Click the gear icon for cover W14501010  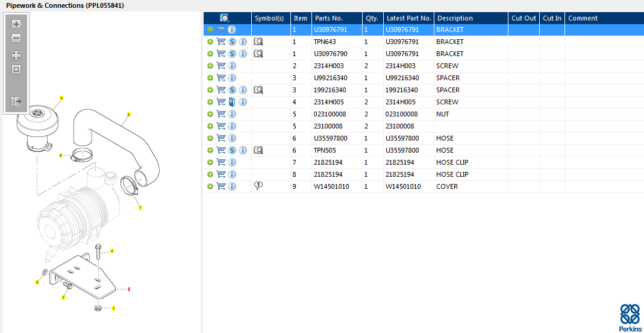(x=210, y=186)
